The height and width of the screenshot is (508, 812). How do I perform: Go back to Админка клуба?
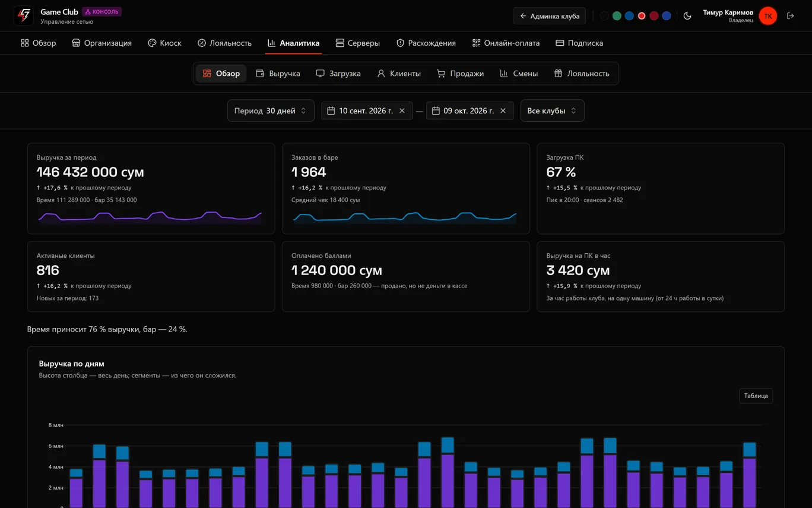(x=550, y=16)
